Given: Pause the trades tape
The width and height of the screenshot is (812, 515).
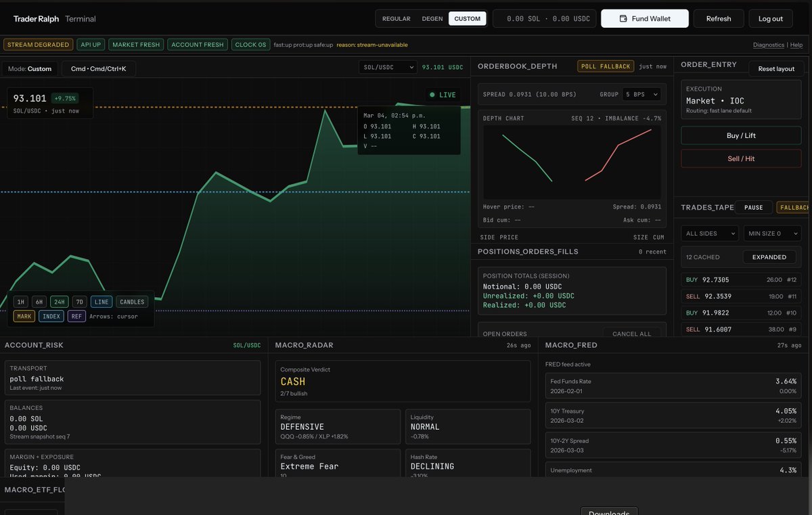Looking at the screenshot, I should click(x=754, y=208).
